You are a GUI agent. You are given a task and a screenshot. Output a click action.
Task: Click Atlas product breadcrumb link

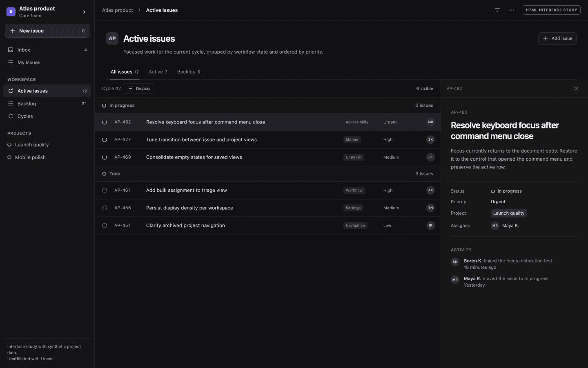(x=118, y=10)
